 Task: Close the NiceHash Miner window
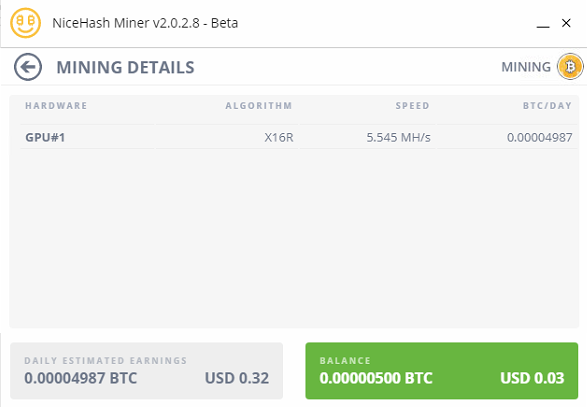(566, 23)
